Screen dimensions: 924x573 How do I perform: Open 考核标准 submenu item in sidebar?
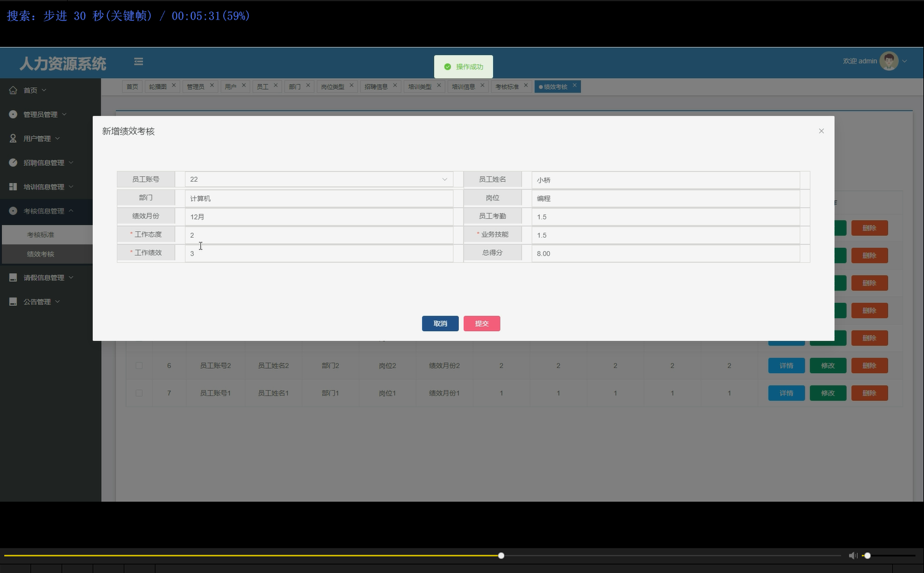[47, 235]
